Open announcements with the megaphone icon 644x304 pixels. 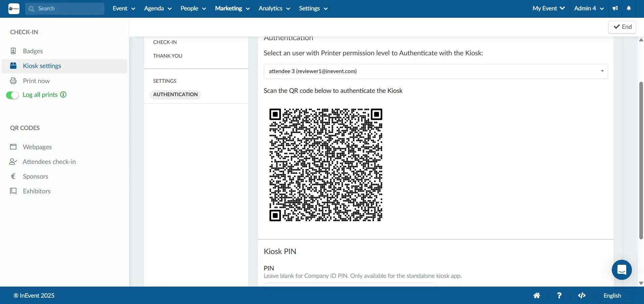[x=615, y=8]
